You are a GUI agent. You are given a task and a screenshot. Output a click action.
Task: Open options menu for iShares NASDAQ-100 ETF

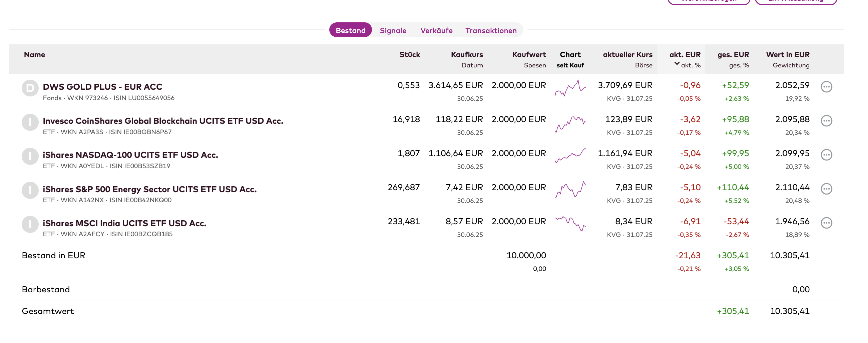pyautogui.click(x=826, y=155)
